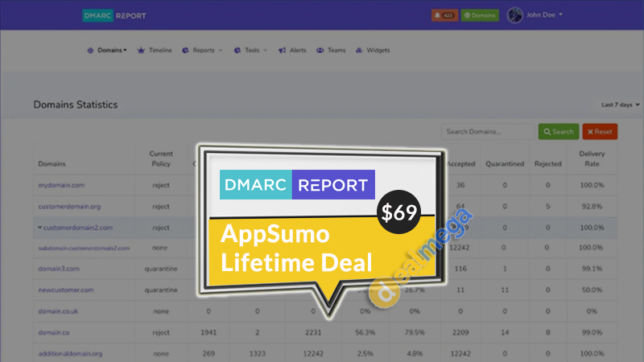Open customerdomain2.com domain link
This screenshot has height=362, width=644.
pos(78,228)
